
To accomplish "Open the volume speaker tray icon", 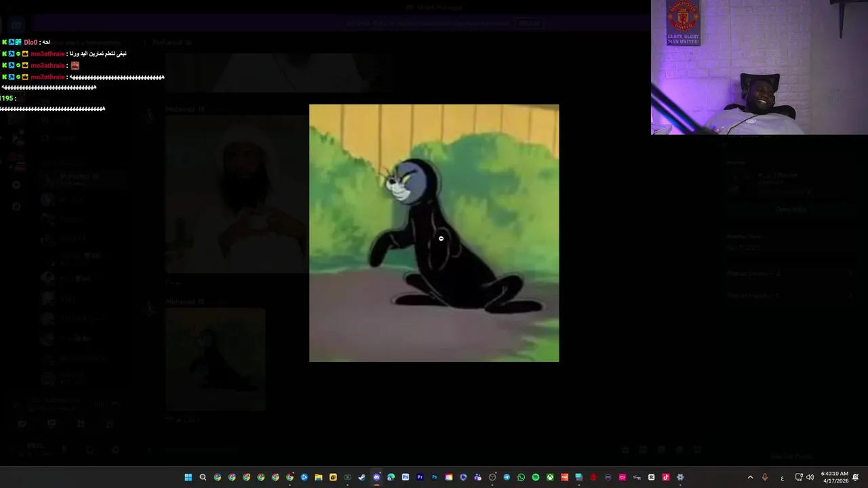I will [810, 477].
